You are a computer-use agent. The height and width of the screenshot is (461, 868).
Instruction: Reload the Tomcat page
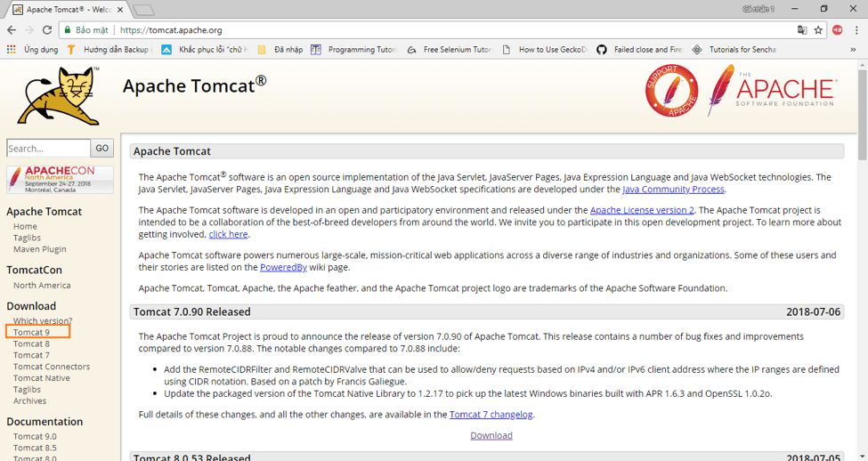point(49,30)
